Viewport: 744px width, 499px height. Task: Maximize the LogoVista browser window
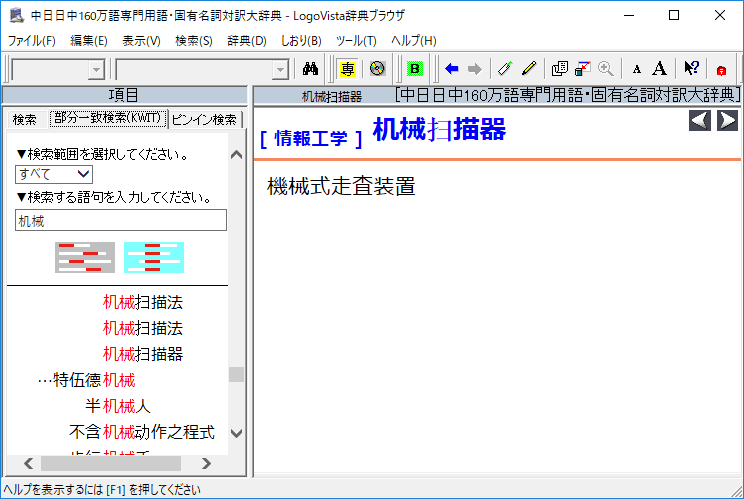674,15
